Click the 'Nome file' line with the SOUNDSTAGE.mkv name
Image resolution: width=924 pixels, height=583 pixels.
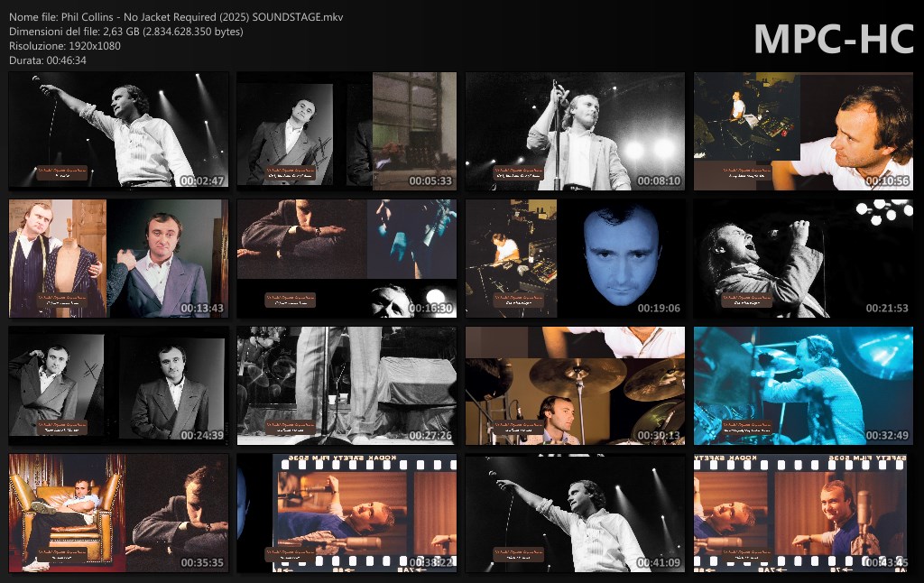point(176,17)
